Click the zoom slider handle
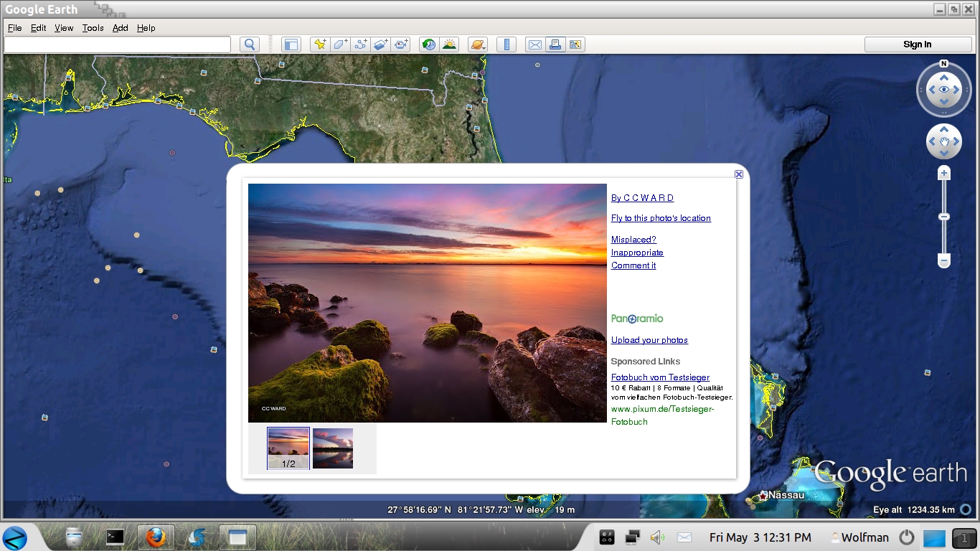Screen dimensions: 980x551 [944, 217]
